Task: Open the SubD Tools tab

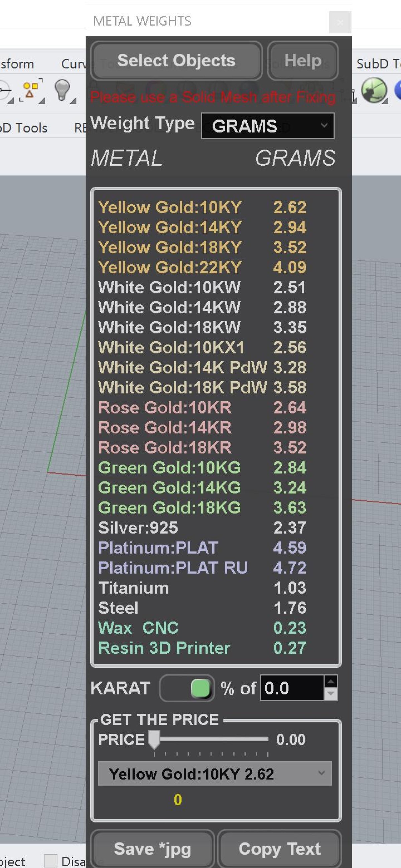Action: (x=378, y=64)
